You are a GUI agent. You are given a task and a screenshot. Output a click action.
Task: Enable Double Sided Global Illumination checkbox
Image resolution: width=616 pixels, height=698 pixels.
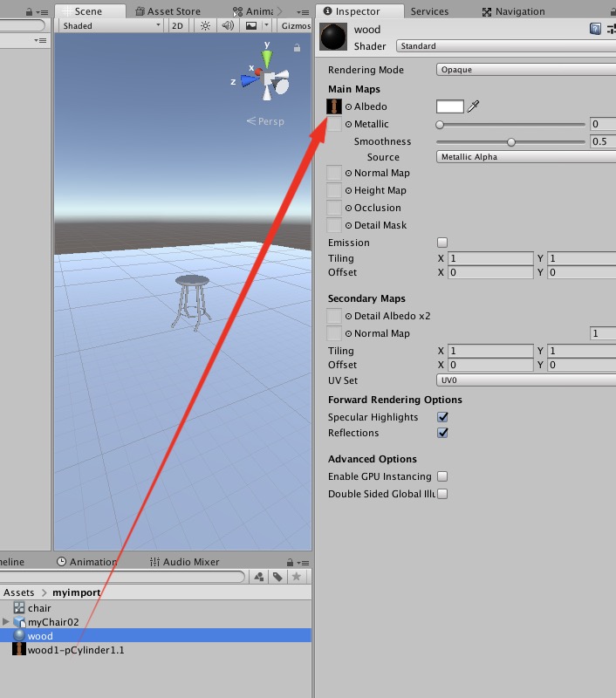tap(442, 494)
